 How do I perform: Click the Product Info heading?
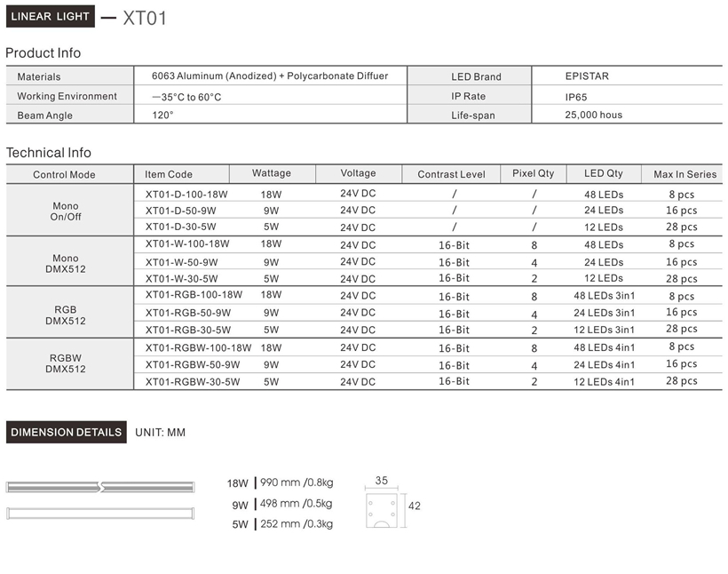(43, 53)
